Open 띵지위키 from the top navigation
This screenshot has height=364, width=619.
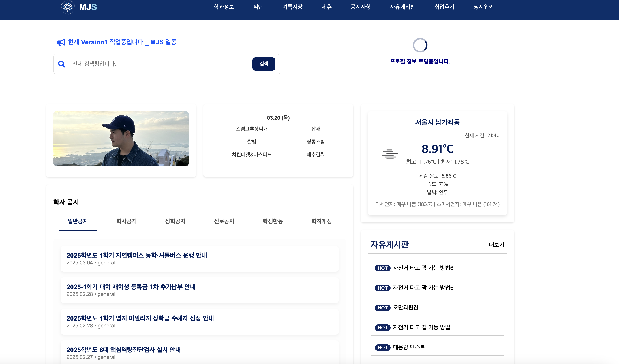pyautogui.click(x=483, y=7)
